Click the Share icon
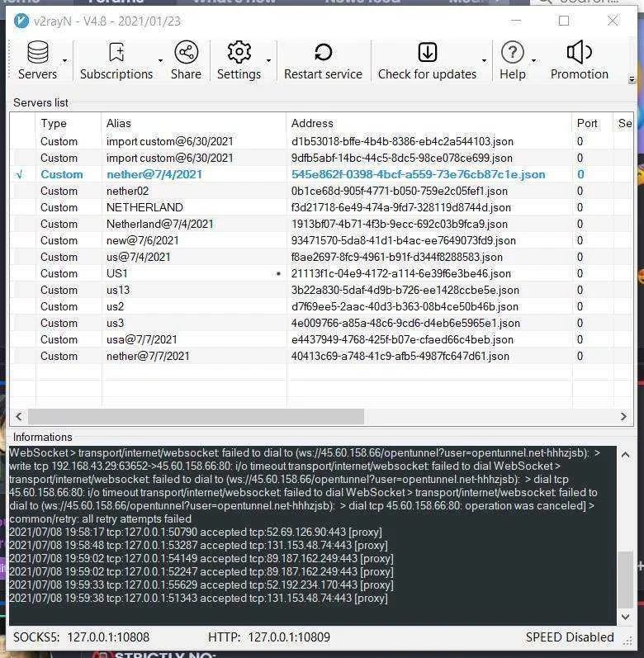Image resolution: width=644 pixels, height=658 pixels. pyautogui.click(x=187, y=52)
